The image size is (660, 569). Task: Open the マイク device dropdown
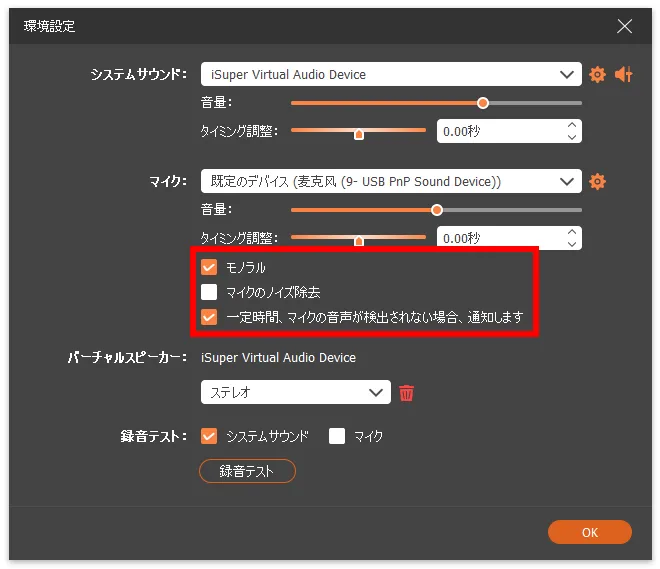tap(390, 181)
